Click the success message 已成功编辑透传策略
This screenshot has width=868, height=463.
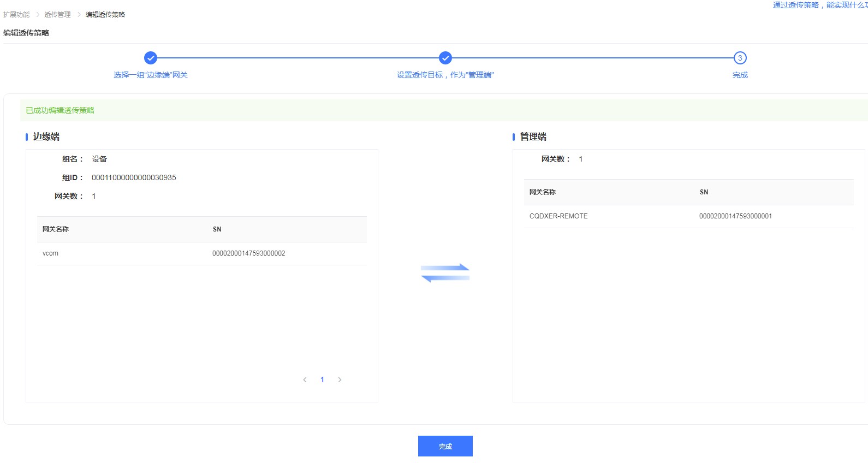pyautogui.click(x=60, y=110)
